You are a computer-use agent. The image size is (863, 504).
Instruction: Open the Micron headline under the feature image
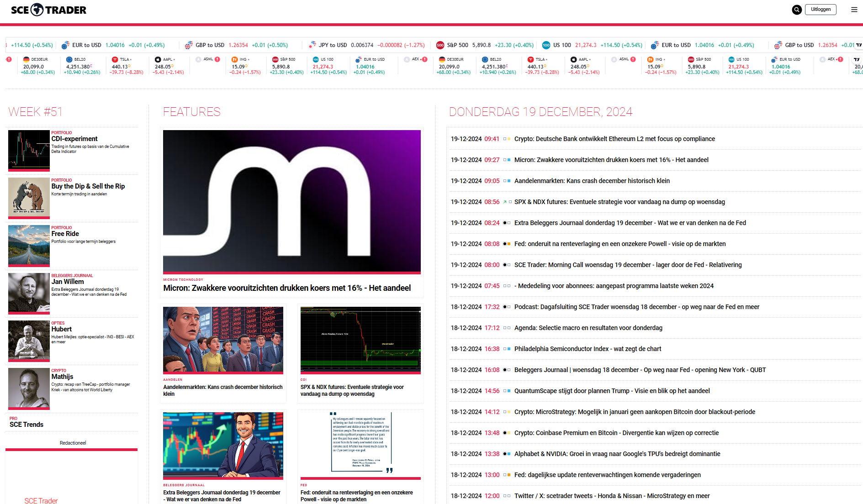tap(287, 288)
